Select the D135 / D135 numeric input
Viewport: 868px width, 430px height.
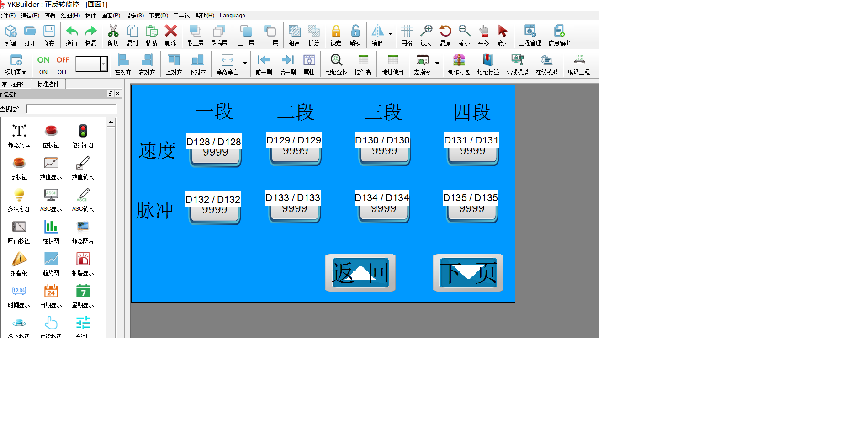471,206
